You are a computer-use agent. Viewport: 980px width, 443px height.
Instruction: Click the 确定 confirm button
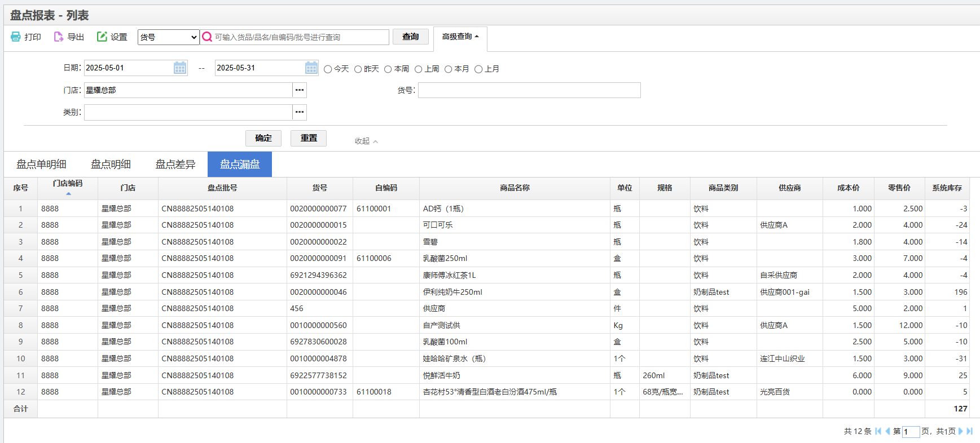pos(263,138)
